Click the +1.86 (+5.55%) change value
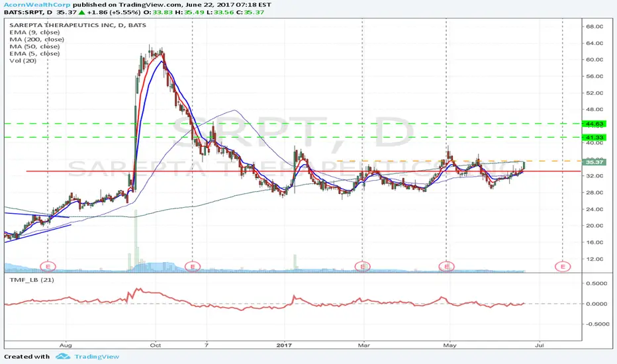 coord(114,12)
